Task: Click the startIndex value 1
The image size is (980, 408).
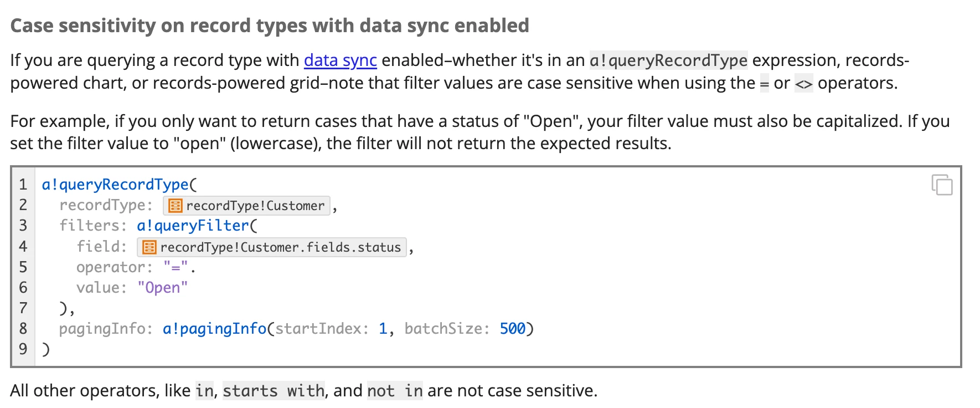Action: click(x=383, y=329)
